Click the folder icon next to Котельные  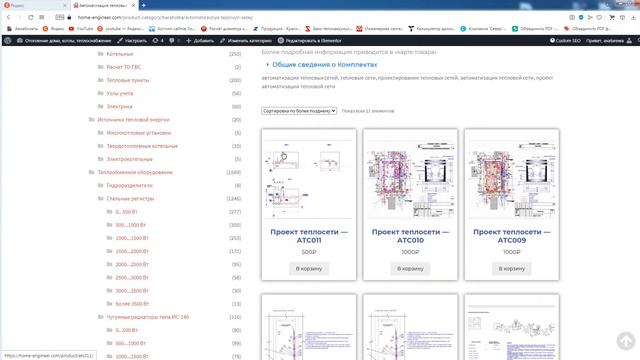pos(100,54)
